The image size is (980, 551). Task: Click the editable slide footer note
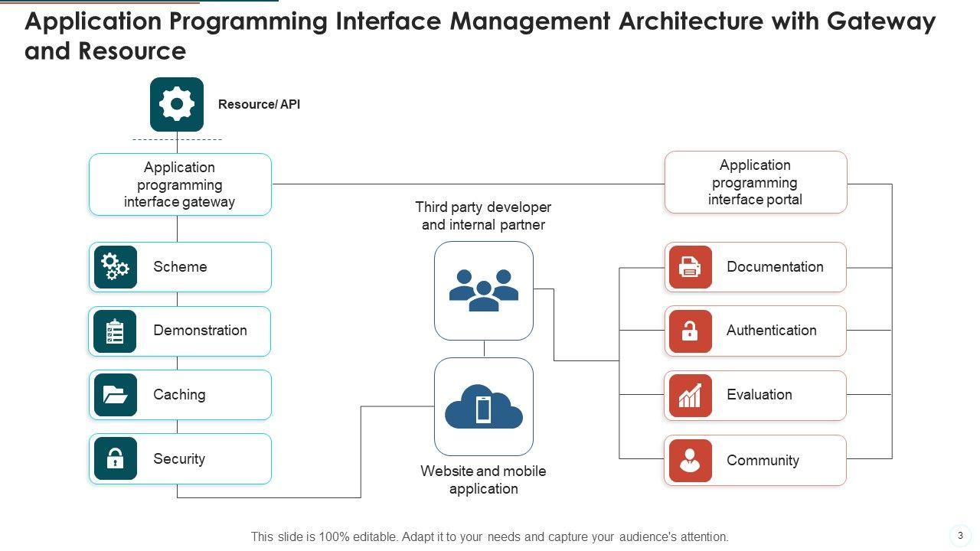coord(489,537)
